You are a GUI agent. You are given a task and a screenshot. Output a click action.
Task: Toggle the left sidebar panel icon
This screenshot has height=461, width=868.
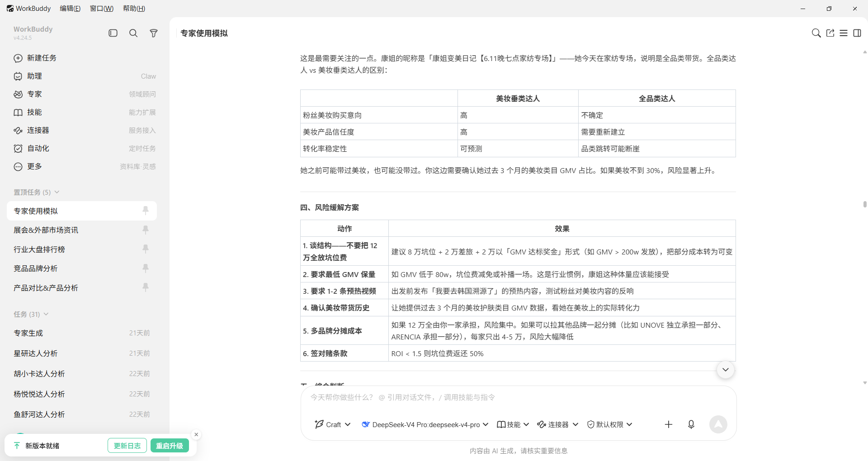[x=113, y=33]
